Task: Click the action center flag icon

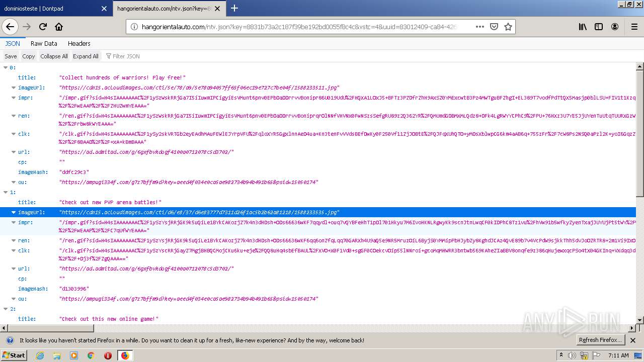Action: 596,355
